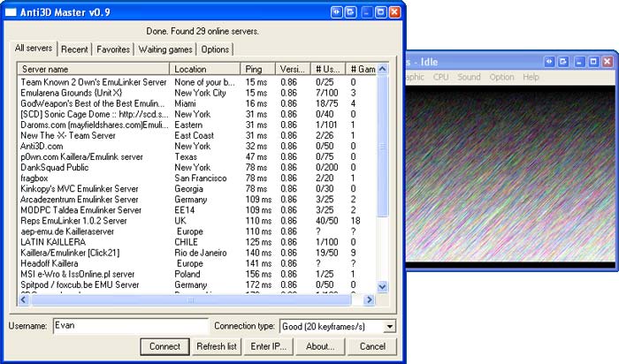Click horizontal scrollbar left arrow

point(23,300)
